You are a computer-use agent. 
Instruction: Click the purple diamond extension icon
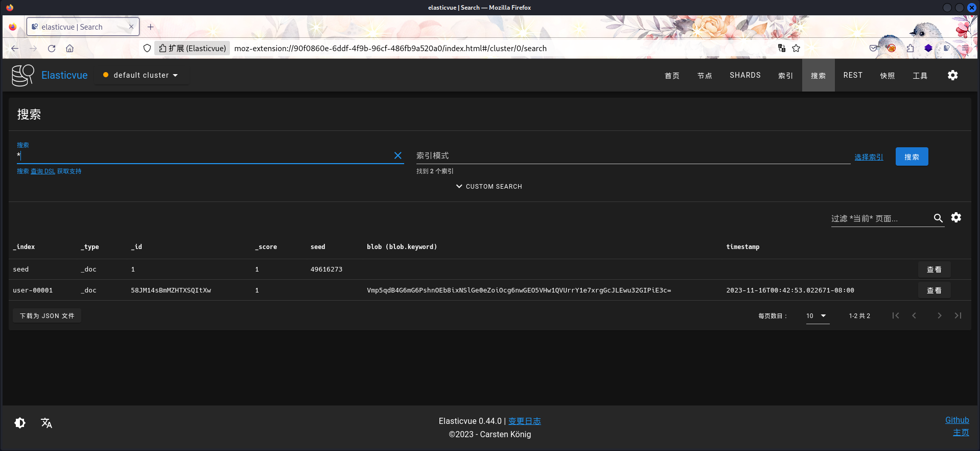[928, 48]
